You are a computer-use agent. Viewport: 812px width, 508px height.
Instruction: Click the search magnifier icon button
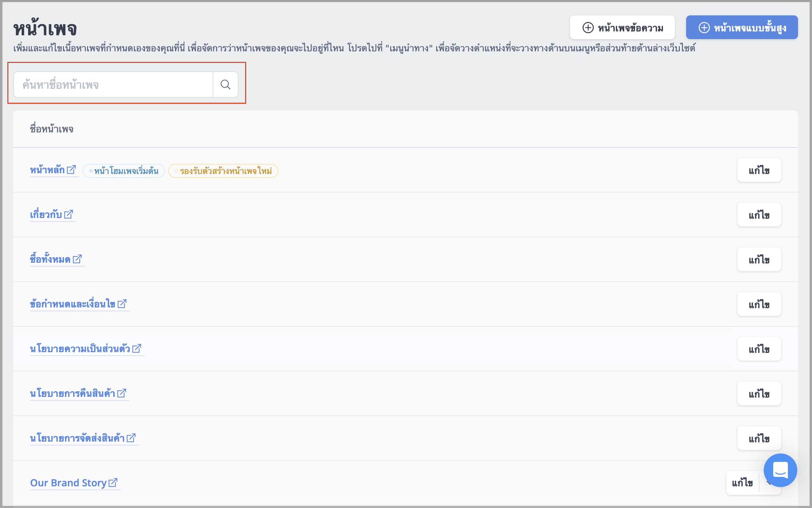tap(226, 85)
